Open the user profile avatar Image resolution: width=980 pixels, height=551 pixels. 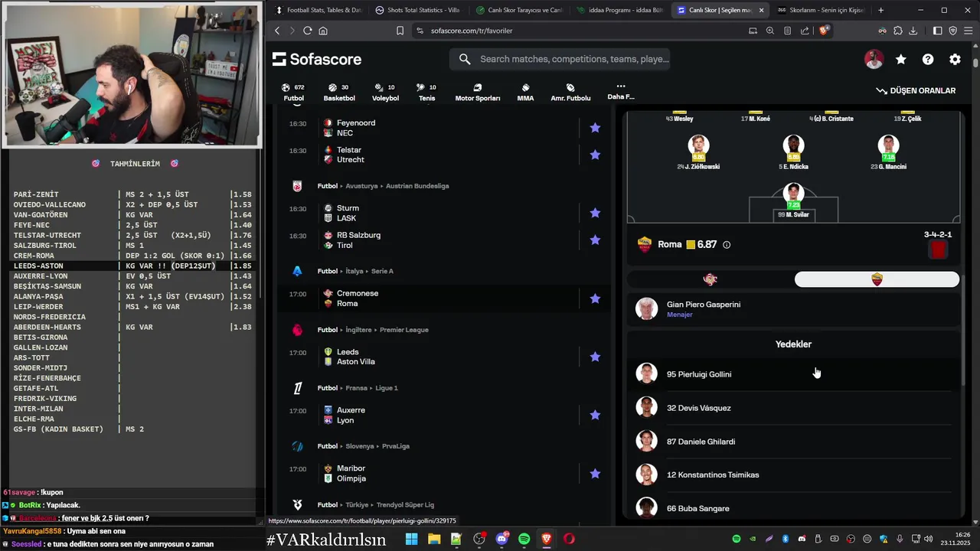pyautogui.click(x=874, y=60)
